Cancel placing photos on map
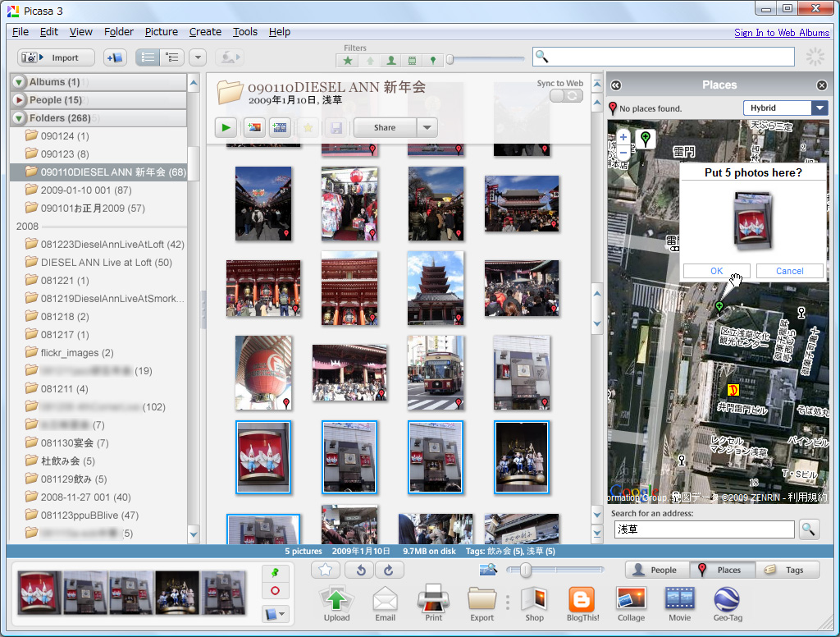840x637 pixels. coord(790,272)
